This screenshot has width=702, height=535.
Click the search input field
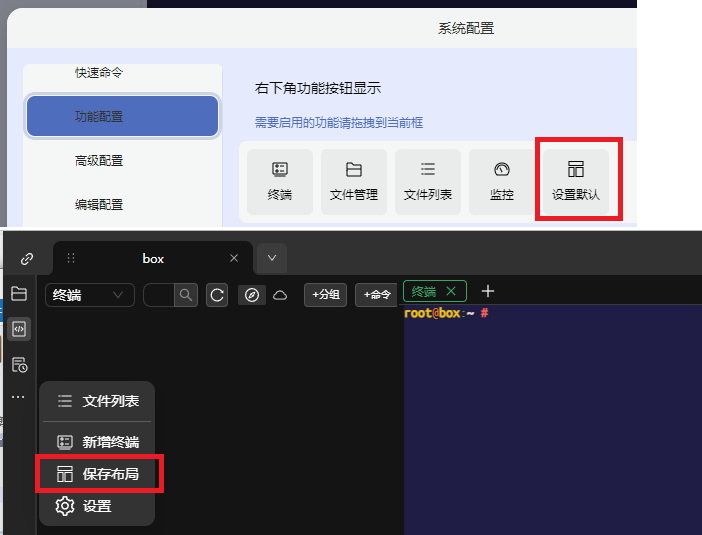pos(159,295)
